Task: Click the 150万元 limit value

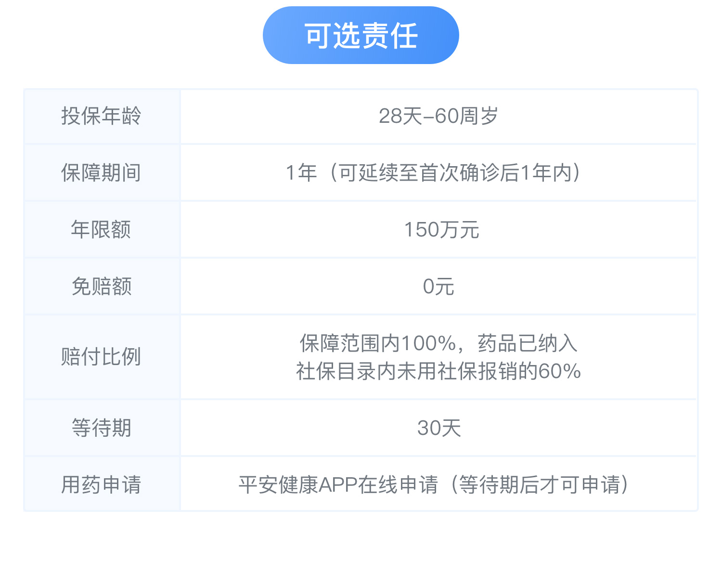Action: (441, 230)
